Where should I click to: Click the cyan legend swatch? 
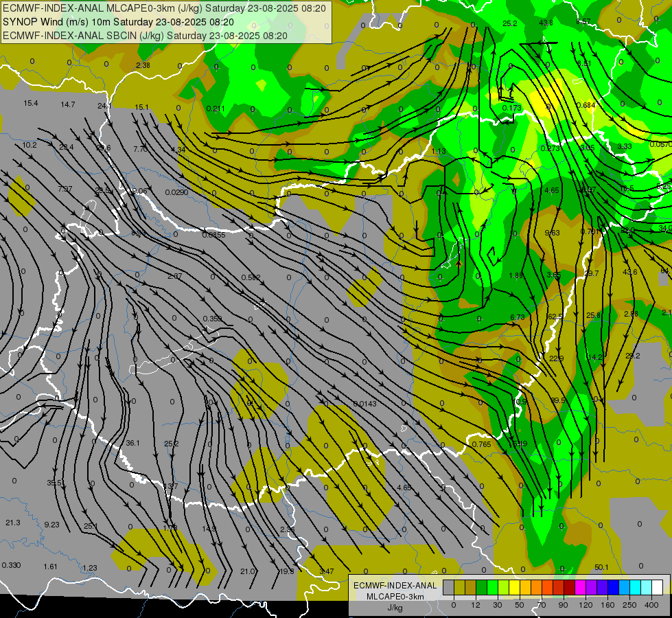tap(635, 587)
